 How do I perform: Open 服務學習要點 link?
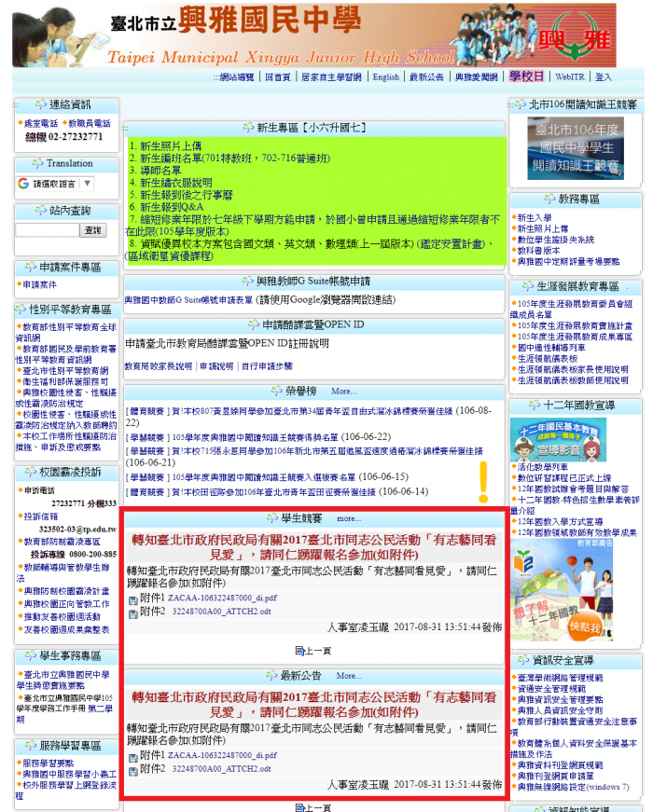pos(48,764)
